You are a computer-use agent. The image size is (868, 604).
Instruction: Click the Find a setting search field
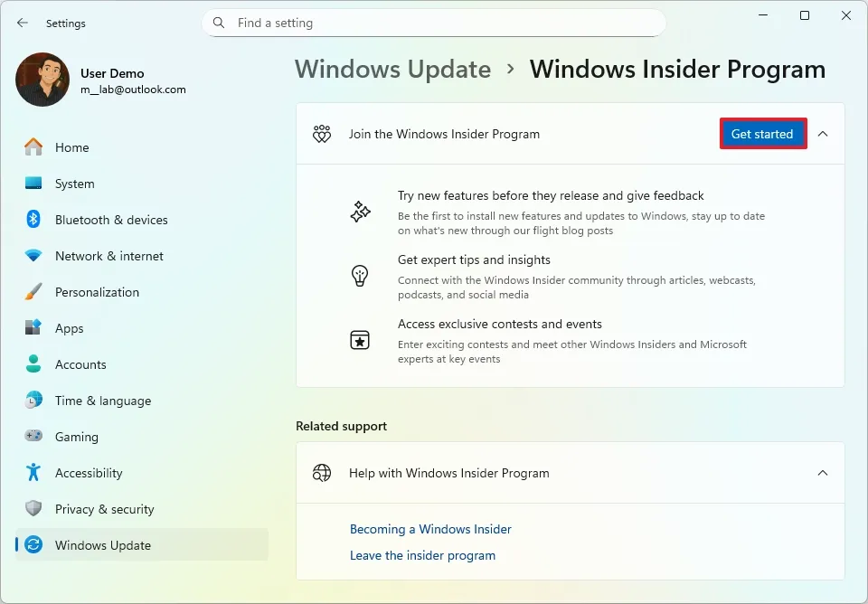tap(434, 23)
